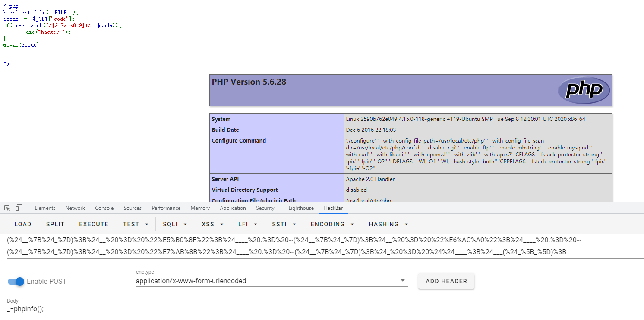Open the Console tab
This screenshot has width=644, height=320.
[x=104, y=208]
